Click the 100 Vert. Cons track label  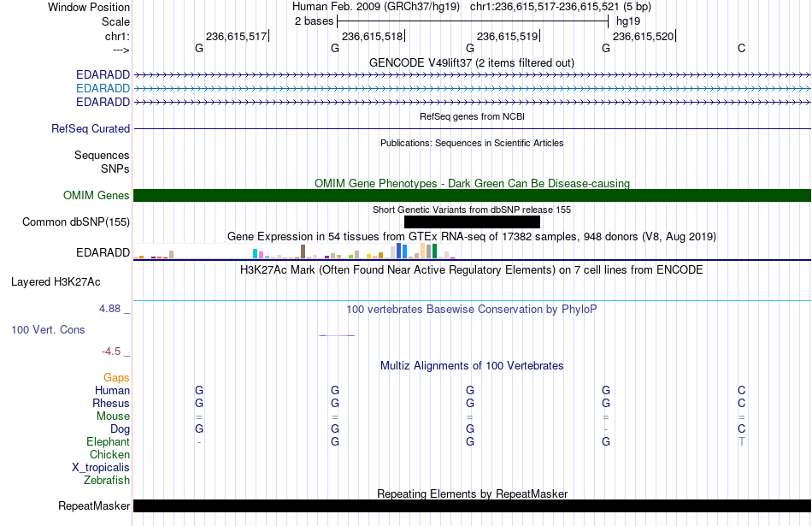pyautogui.click(x=48, y=329)
